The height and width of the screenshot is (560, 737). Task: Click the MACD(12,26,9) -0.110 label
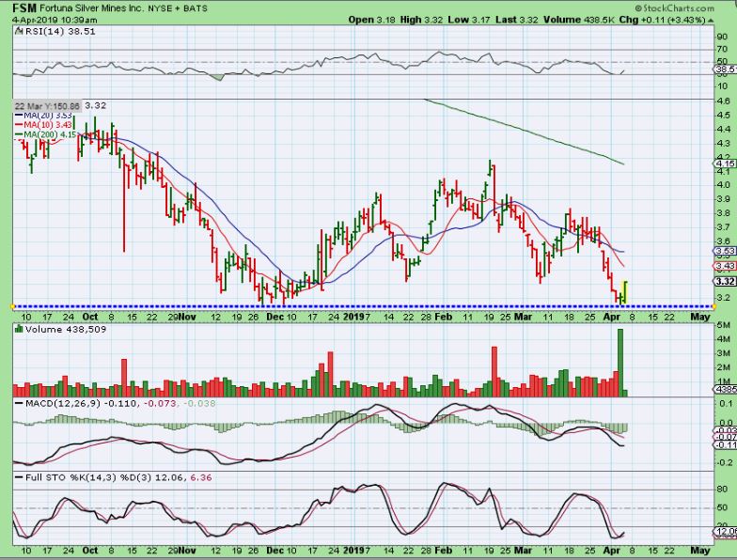(x=81, y=404)
